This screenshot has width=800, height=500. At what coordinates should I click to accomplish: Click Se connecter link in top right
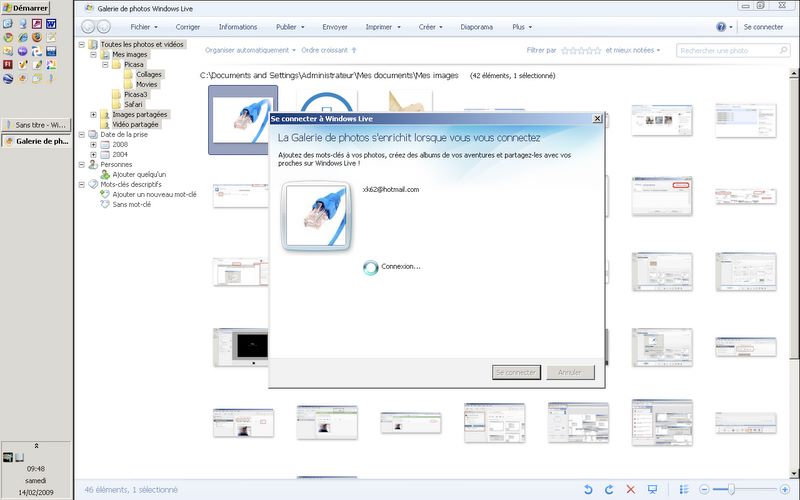(x=763, y=27)
